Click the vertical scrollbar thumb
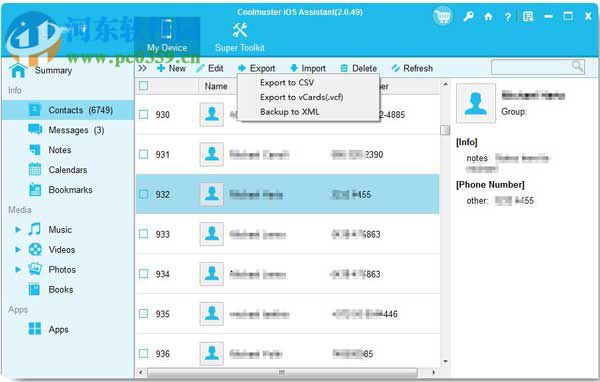 click(x=445, y=130)
